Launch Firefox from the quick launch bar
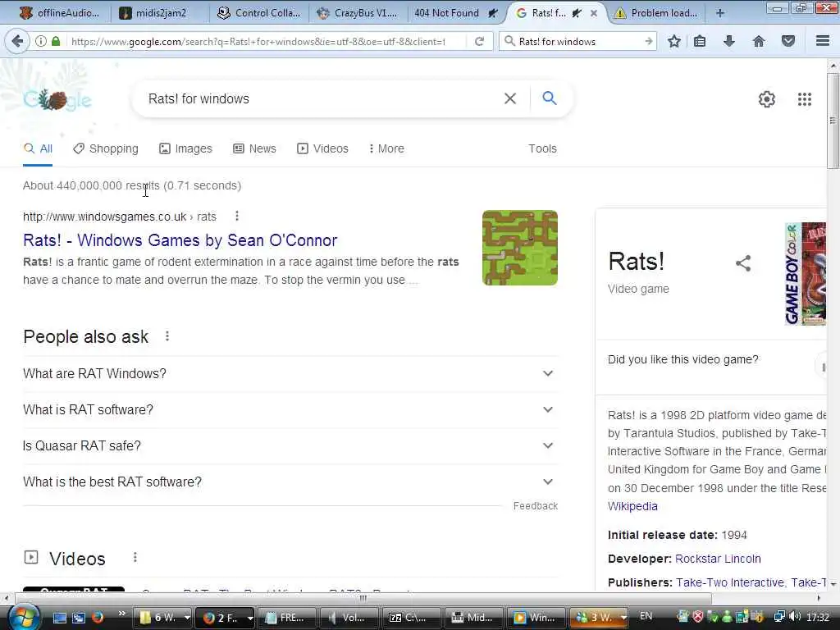The width and height of the screenshot is (840, 630). click(x=98, y=617)
